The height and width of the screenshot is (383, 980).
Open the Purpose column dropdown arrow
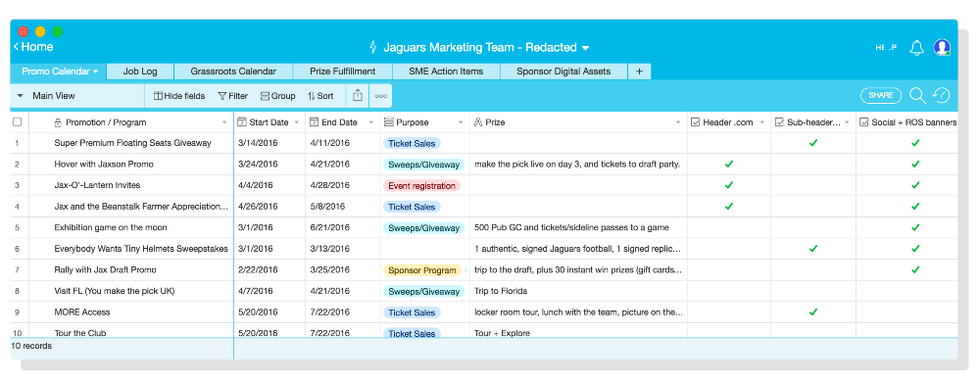(x=461, y=122)
